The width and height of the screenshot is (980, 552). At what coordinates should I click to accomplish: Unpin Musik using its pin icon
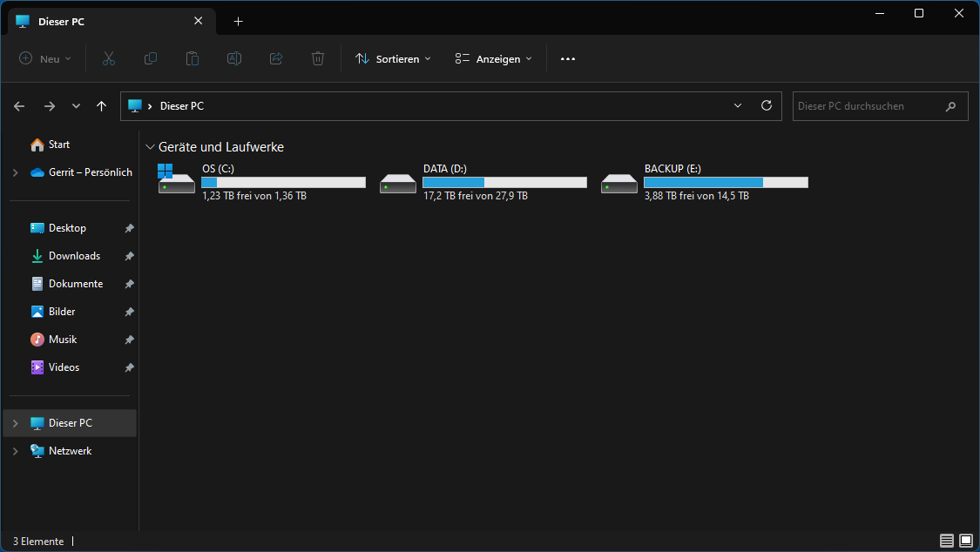[130, 340]
